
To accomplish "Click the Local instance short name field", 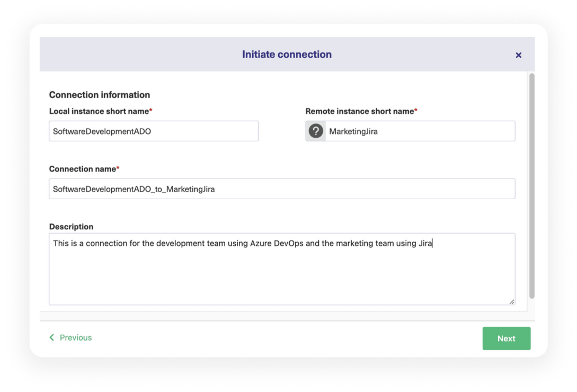I will click(x=154, y=131).
